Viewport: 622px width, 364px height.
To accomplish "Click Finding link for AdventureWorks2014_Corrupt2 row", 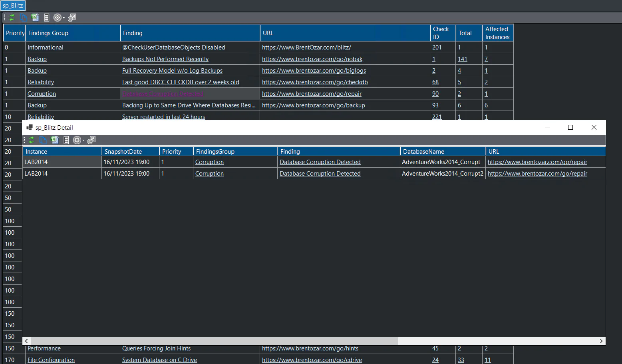I will [x=320, y=174].
